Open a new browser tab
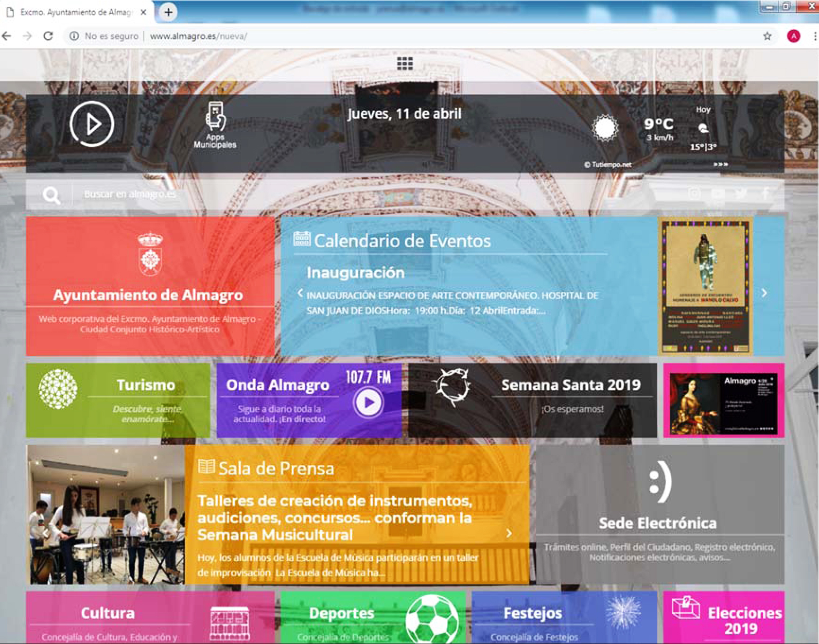The width and height of the screenshot is (819, 644). (x=168, y=12)
